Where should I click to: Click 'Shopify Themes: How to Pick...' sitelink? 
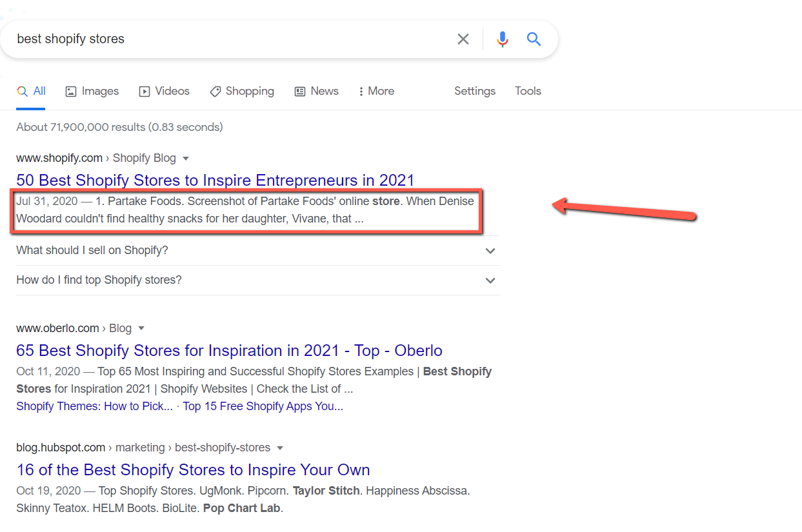click(94, 406)
